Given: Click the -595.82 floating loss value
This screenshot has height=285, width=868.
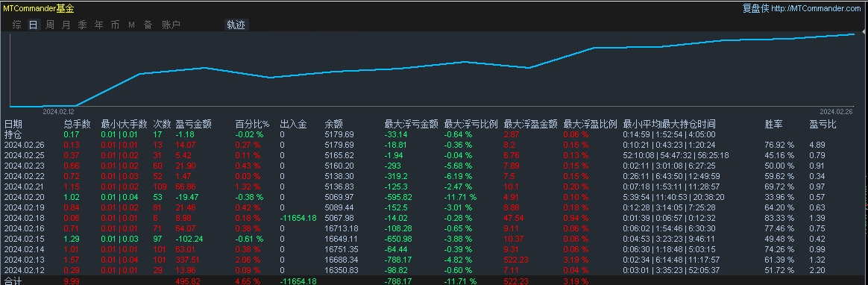Looking at the screenshot, I should [x=398, y=197].
